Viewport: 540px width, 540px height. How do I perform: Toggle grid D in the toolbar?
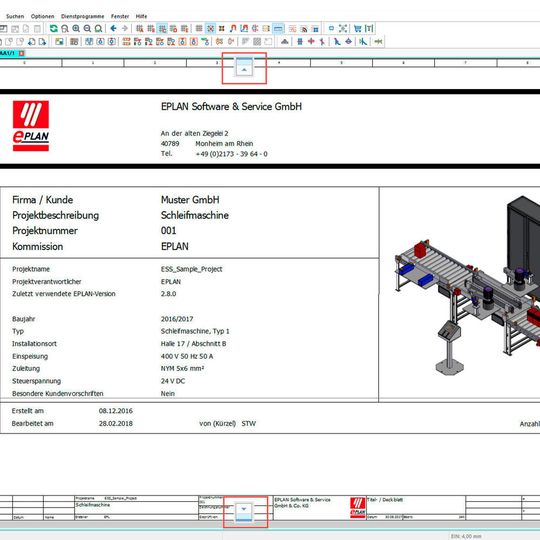point(174,29)
